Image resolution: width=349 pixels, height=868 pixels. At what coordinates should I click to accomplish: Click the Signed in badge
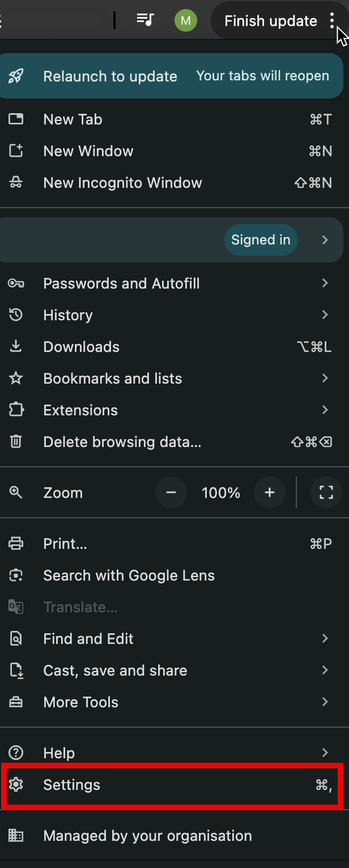click(x=261, y=240)
